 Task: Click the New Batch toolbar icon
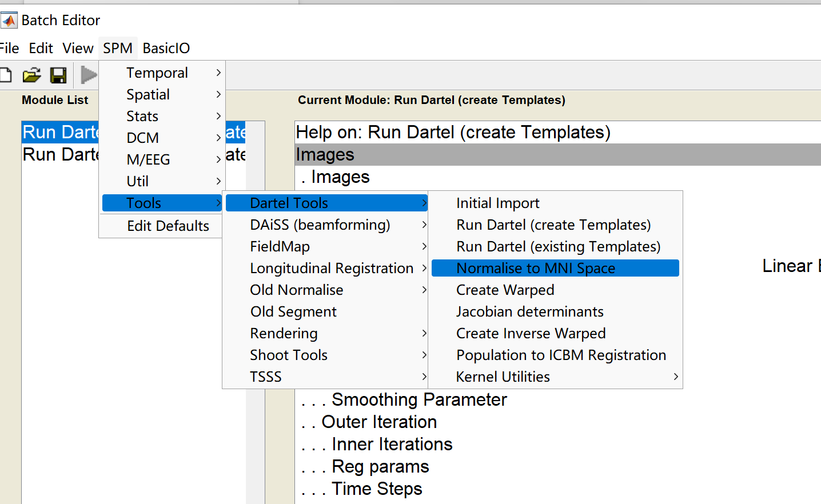(5, 75)
